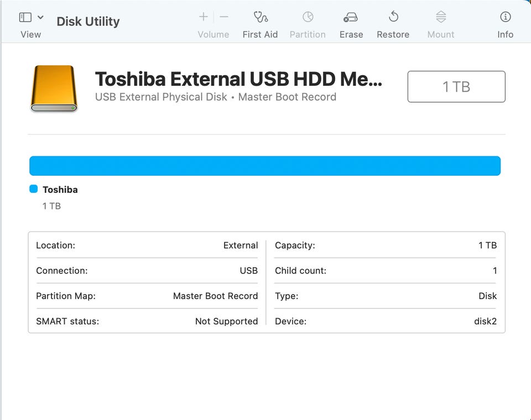Click the Mount toolbar icon

point(441,17)
